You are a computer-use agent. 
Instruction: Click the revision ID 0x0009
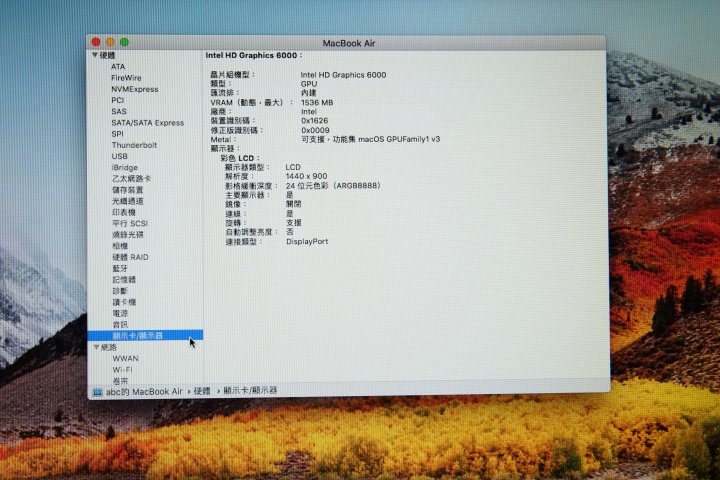coord(315,130)
